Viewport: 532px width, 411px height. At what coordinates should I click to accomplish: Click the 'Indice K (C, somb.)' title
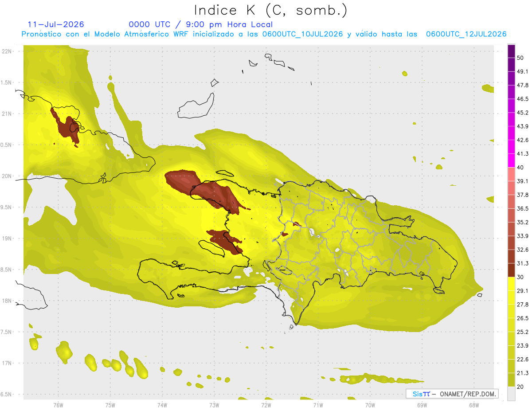point(271,11)
